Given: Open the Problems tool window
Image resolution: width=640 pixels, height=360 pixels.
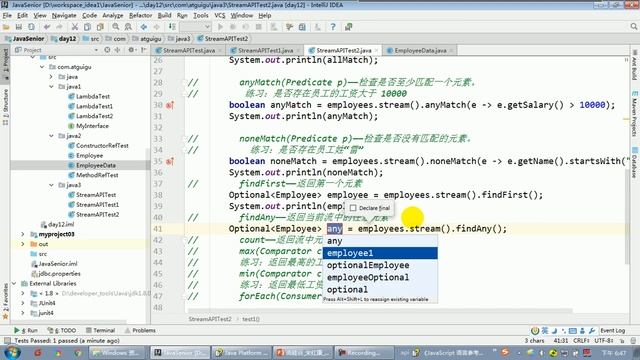Looking at the screenshot, I should (140, 330).
